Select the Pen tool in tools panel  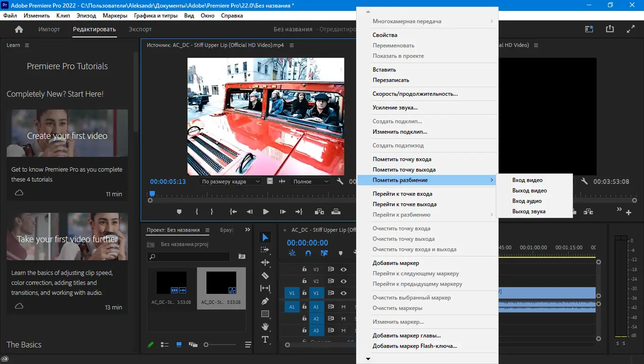point(265,301)
